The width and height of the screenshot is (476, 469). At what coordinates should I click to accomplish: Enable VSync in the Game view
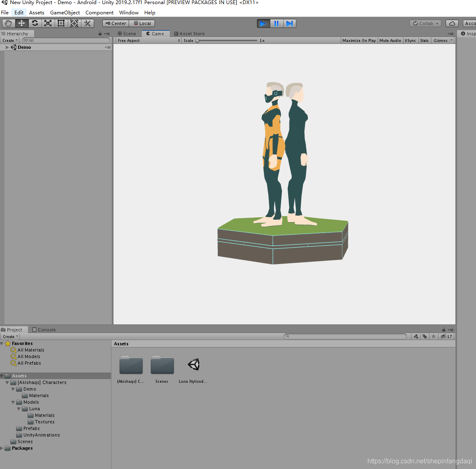point(410,40)
